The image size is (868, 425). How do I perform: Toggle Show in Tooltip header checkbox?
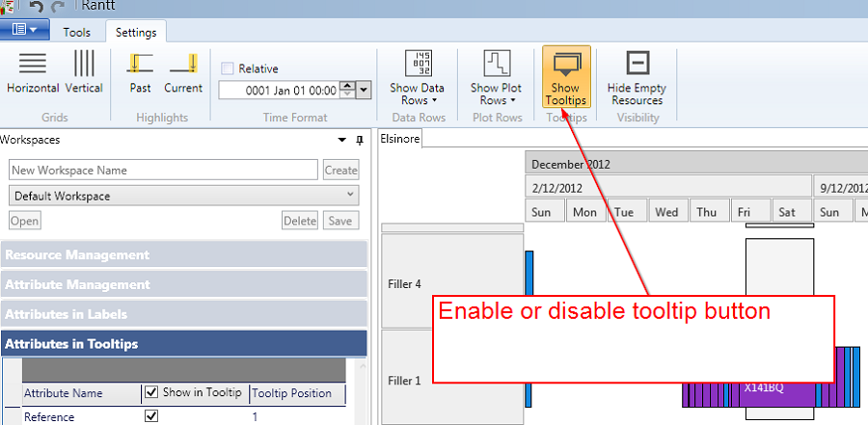[150, 392]
